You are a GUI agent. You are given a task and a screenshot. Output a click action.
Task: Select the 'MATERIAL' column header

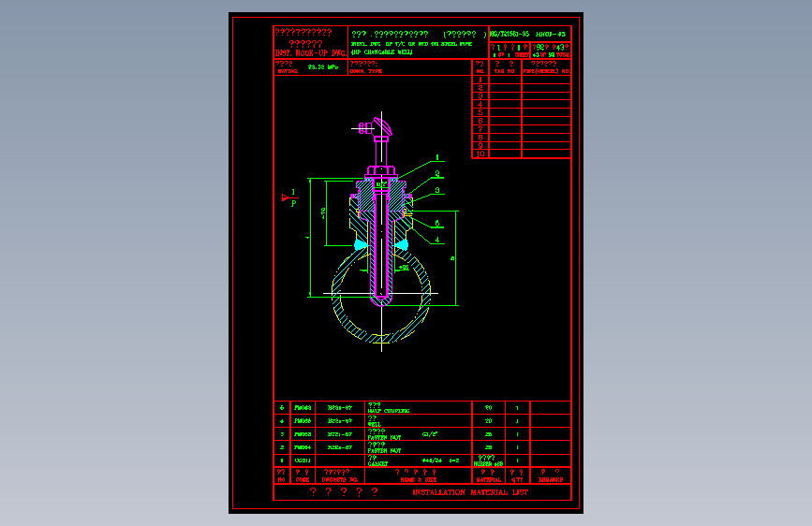tap(488, 480)
